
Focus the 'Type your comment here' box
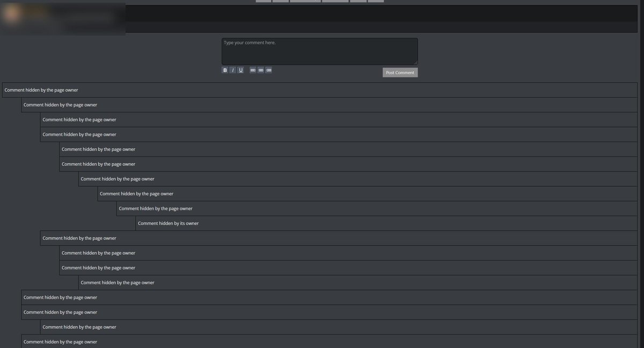(320, 51)
